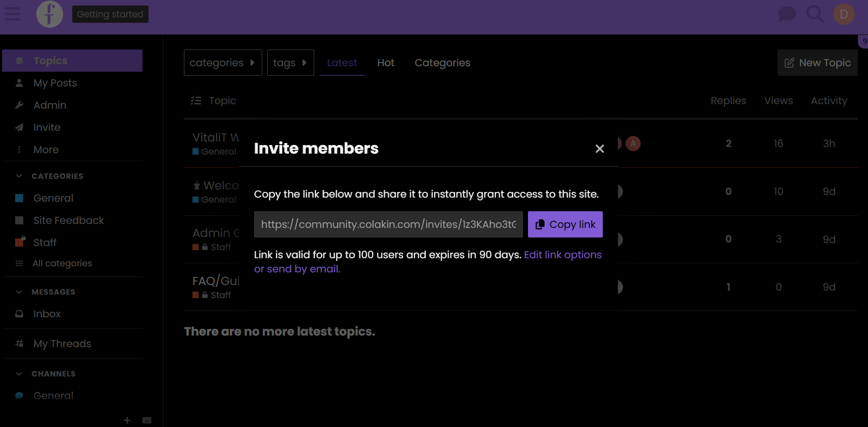The image size is (868, 427).
Task: Select the General category color square
Action: [19, 198]
